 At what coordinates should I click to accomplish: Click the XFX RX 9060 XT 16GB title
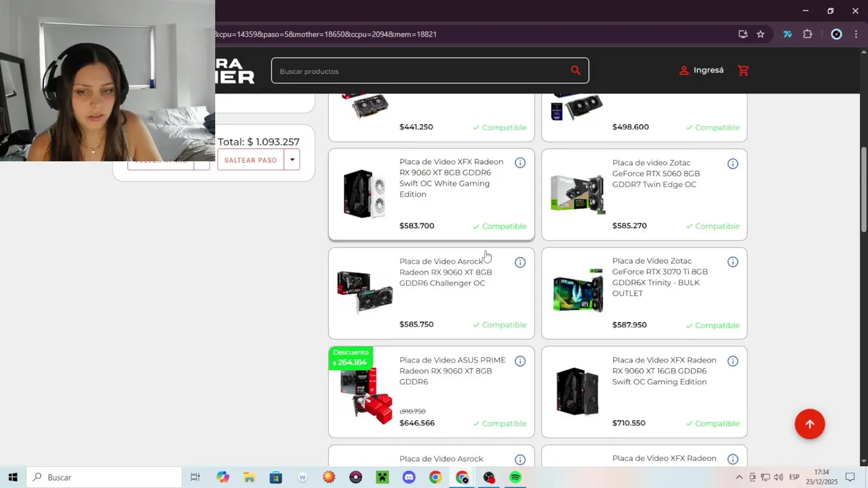pyautogui.click(x=664, y=371)
